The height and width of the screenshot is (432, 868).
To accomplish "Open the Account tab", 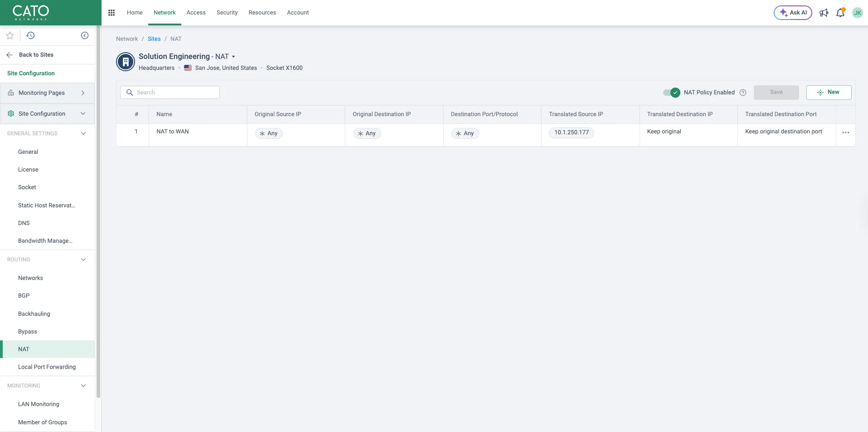I will tap(298, 13).
